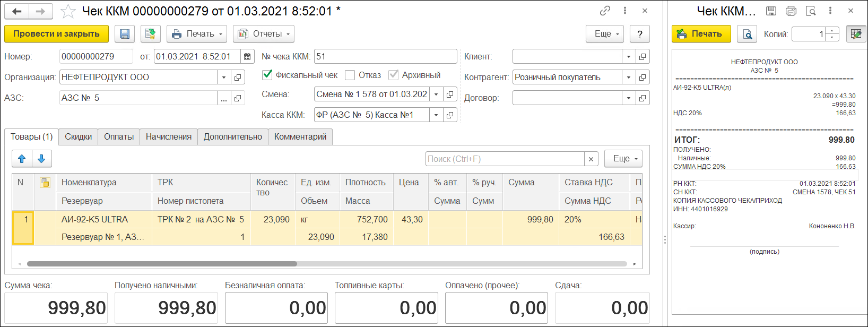This screenshot has width=868, height=327.
Task: Move row up with blue arrow
Action: click(x=22, y=159)
